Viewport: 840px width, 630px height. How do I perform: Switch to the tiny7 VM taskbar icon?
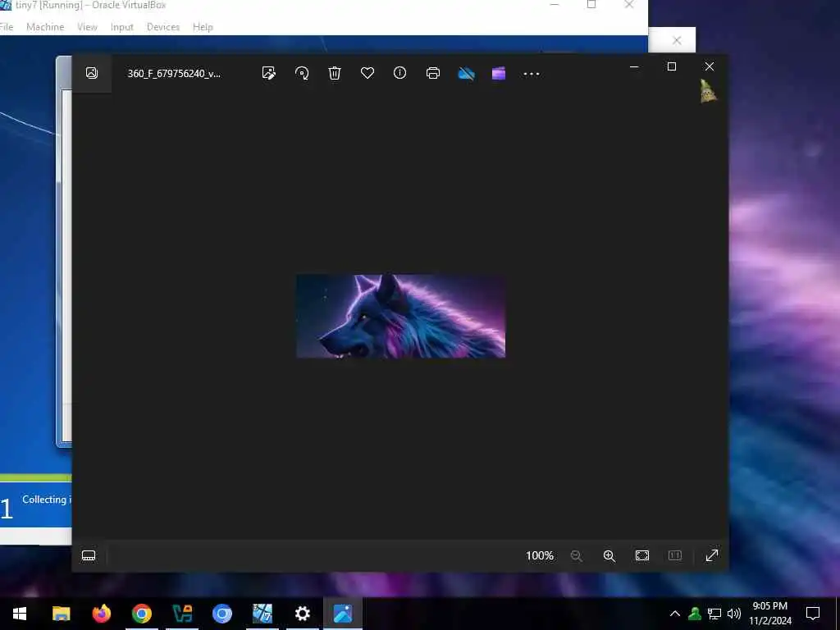(262, 614)
